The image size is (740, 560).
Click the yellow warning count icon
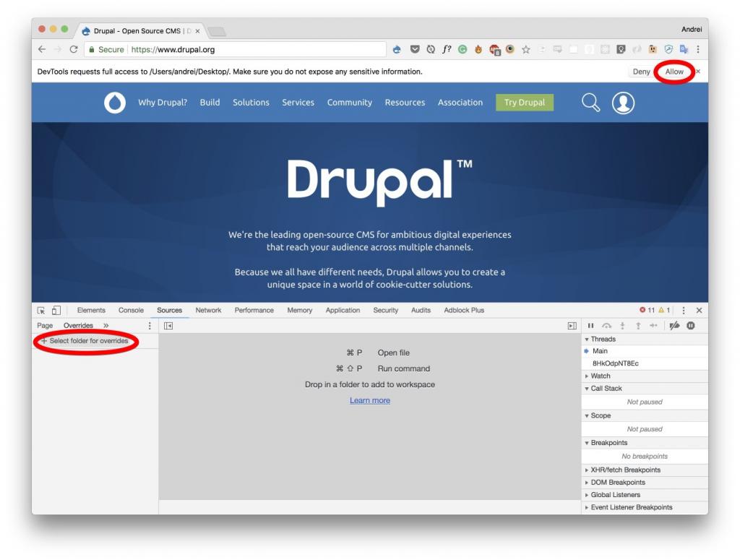pos(661,310)
